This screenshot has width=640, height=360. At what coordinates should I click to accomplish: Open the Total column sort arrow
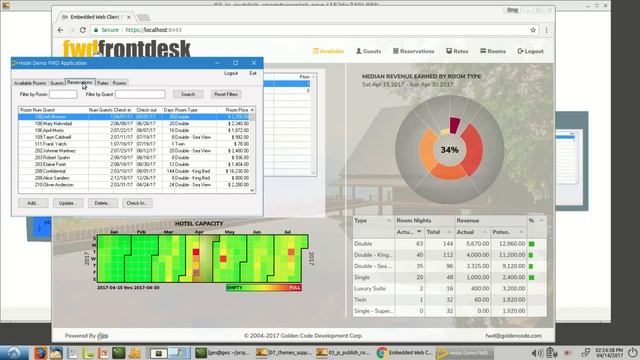click(449, 232)
